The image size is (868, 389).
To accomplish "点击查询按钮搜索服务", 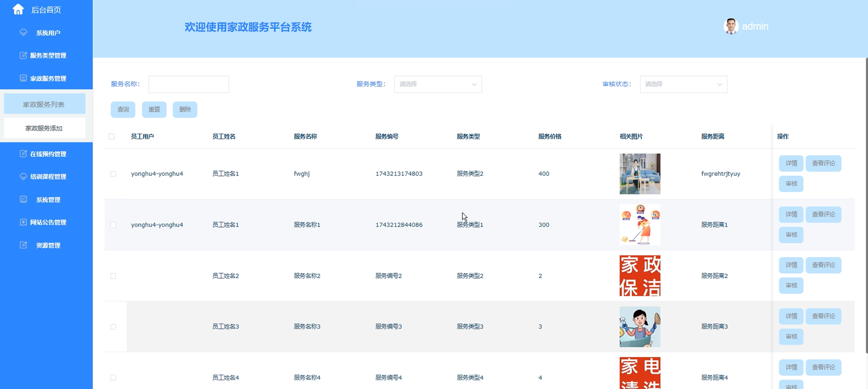I will pos(123,109).
